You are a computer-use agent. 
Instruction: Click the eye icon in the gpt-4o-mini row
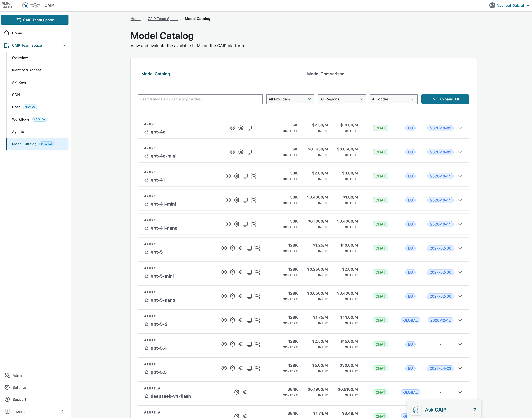(x=232, y=152)
